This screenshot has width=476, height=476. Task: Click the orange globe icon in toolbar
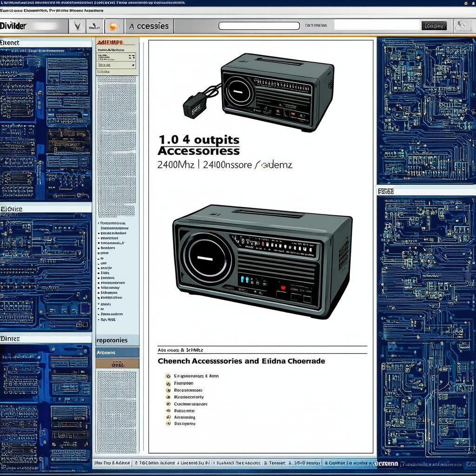point(113,26)
